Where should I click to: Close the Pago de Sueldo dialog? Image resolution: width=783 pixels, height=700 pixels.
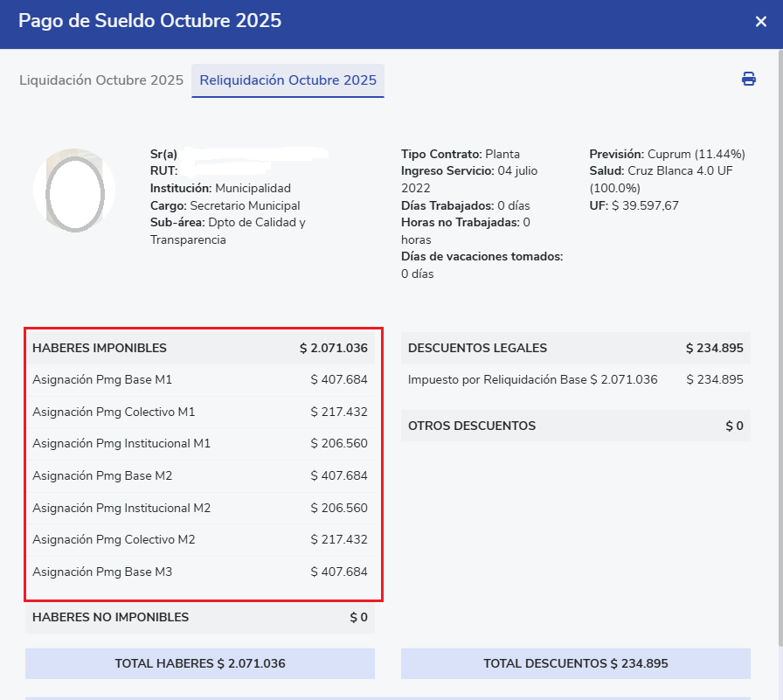coord(760,22)
